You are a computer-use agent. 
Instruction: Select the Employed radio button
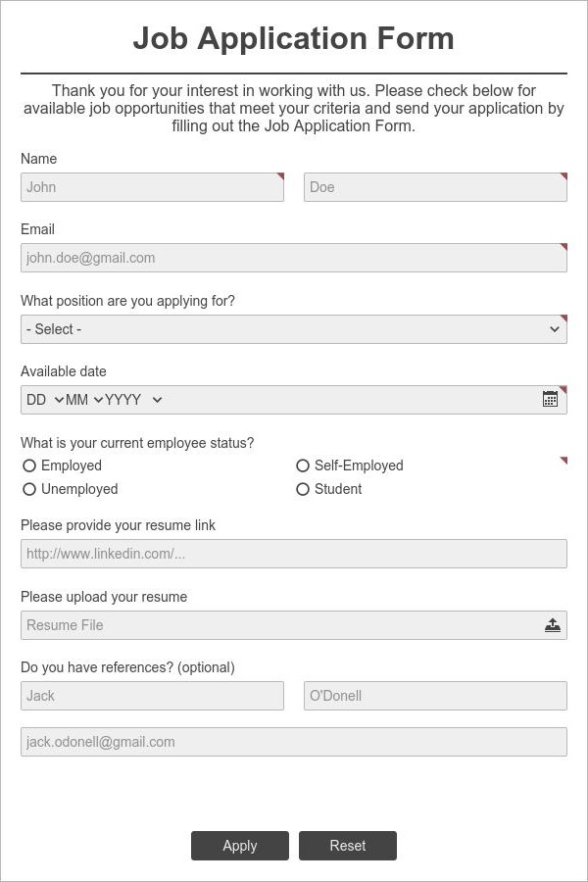click(29, 465)
